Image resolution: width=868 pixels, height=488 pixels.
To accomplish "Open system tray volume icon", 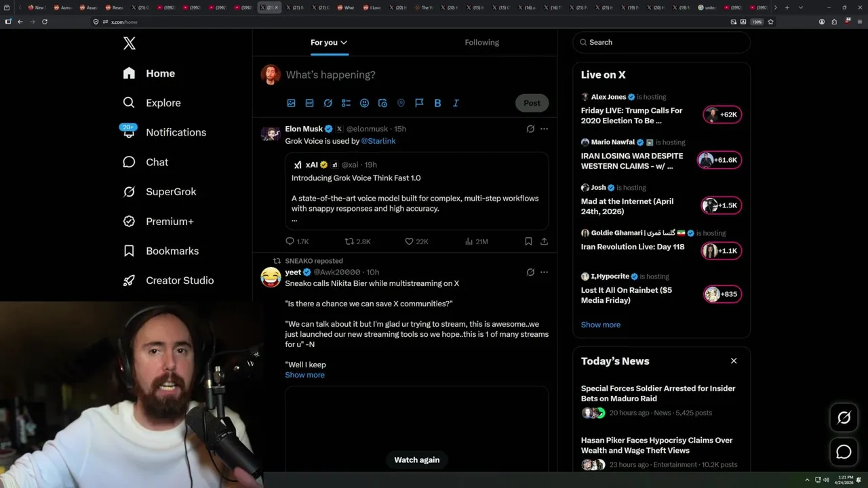I will coord(826,480).
